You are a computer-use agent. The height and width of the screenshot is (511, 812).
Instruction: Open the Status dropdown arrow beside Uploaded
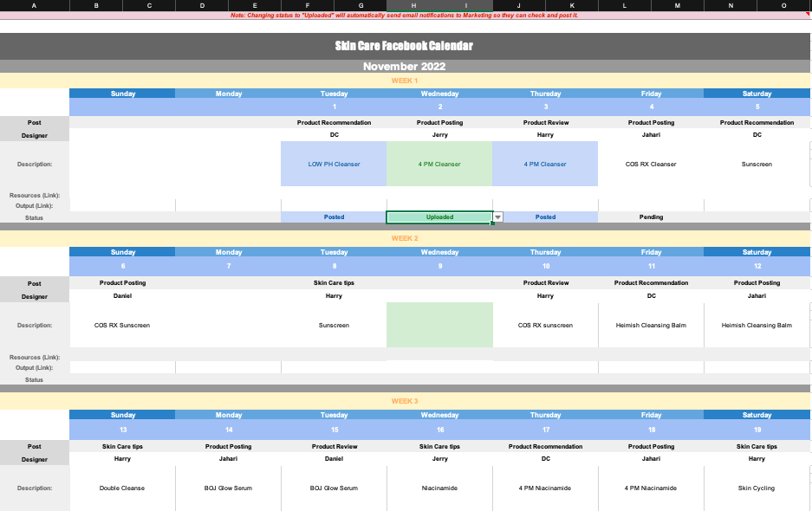[497, 217]
